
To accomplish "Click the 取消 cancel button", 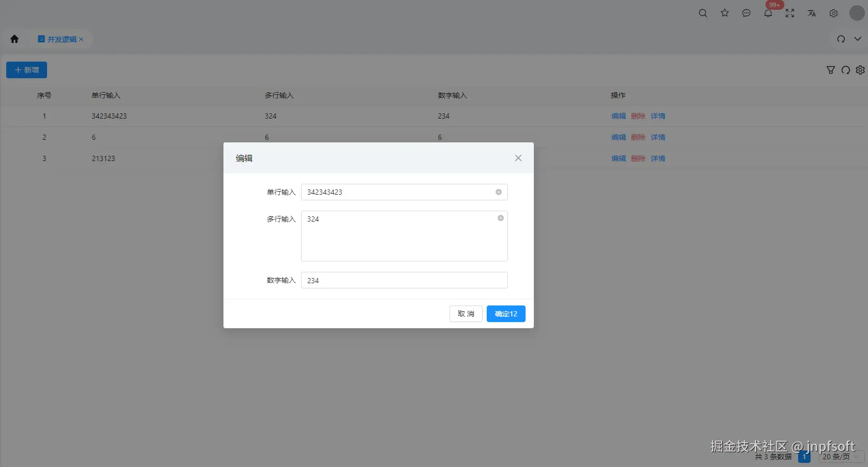I will click(x=466, y=314).
